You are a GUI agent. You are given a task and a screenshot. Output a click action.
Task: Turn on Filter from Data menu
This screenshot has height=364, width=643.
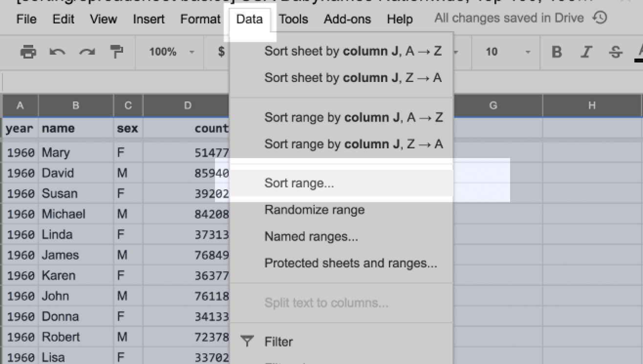pos(279,342)
